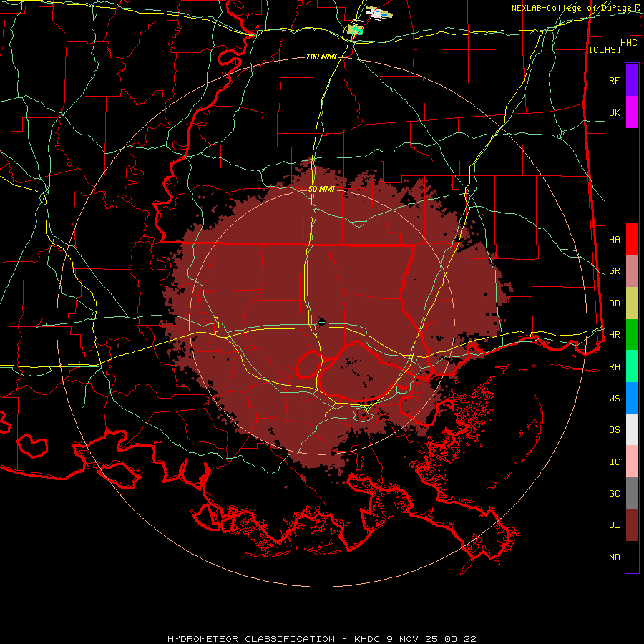The height and width of the screenshot is (644, 644).
Task: Click the "DS" legend label
Action: coord(614,430)
